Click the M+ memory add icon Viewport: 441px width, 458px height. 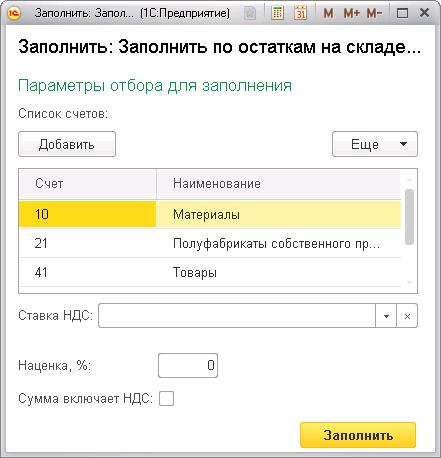tap(352, 13)
